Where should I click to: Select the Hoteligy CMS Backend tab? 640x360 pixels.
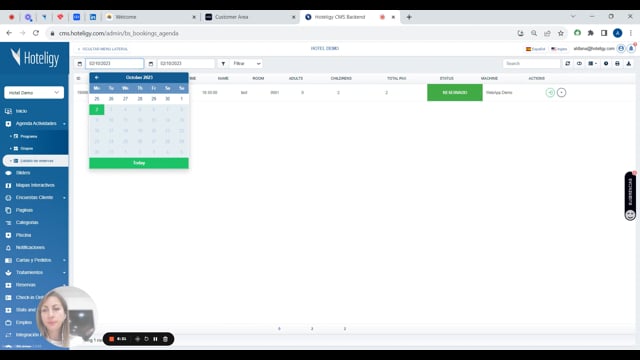click(x=349, y=17)
